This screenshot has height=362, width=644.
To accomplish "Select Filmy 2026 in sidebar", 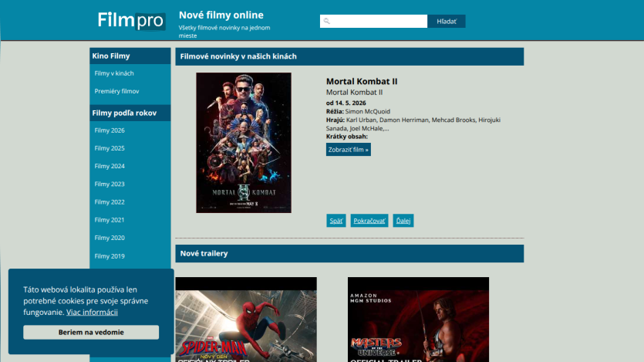I will [110, 130].
